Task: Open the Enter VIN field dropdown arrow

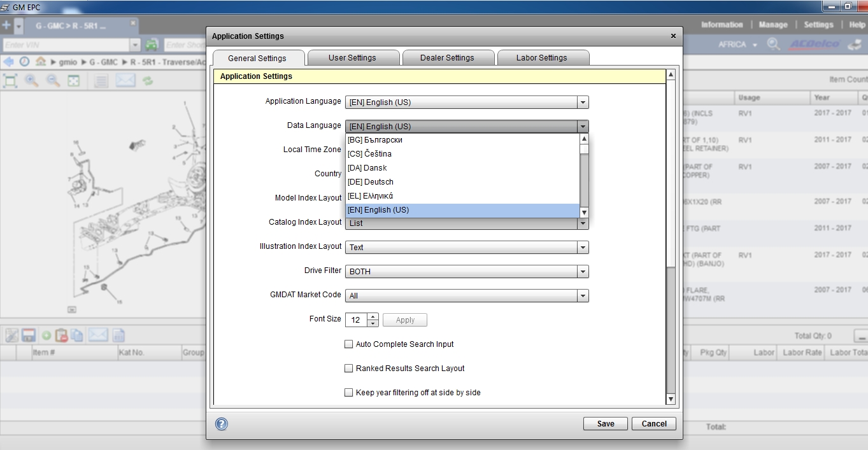Action: point(135,45)
